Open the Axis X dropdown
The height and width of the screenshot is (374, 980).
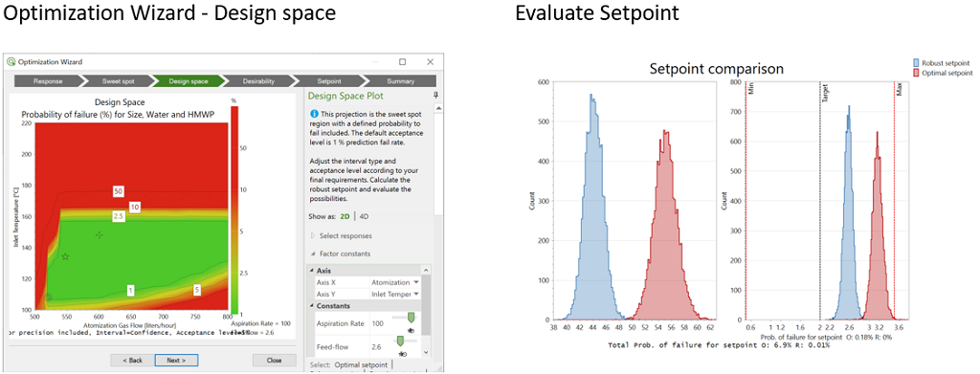(x=395, y=282)
